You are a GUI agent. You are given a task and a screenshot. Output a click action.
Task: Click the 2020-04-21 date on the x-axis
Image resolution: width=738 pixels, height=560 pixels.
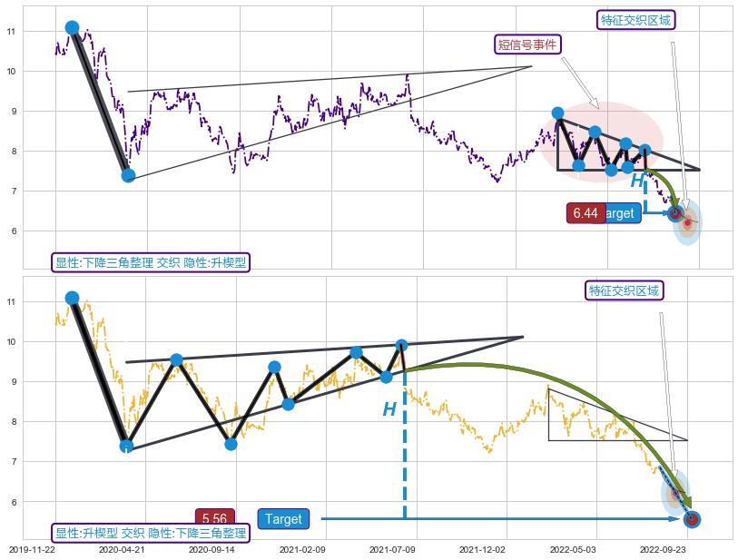click(121, 549)
